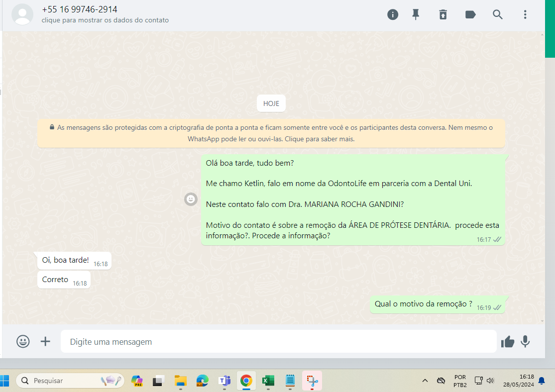Screen dimensions: 555x392
Task: Click the 'HOJE' date separator chip
Action: click(271, 103)
